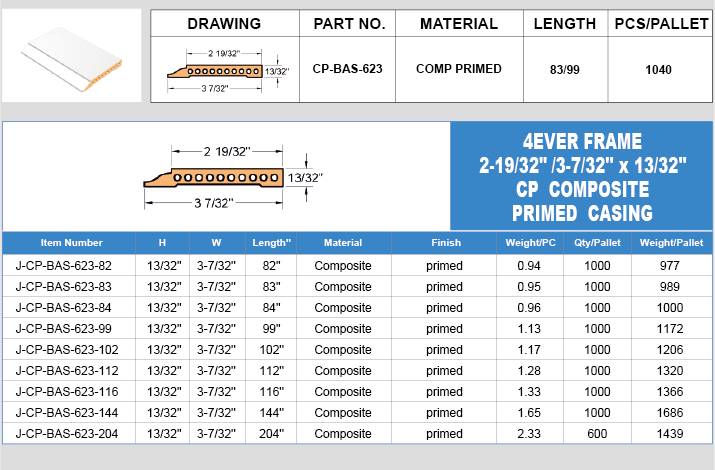Click the LENGTH header in top table
Image resolution: width=715 pixels, height=470 pixels.
click(x=565, y=24)
